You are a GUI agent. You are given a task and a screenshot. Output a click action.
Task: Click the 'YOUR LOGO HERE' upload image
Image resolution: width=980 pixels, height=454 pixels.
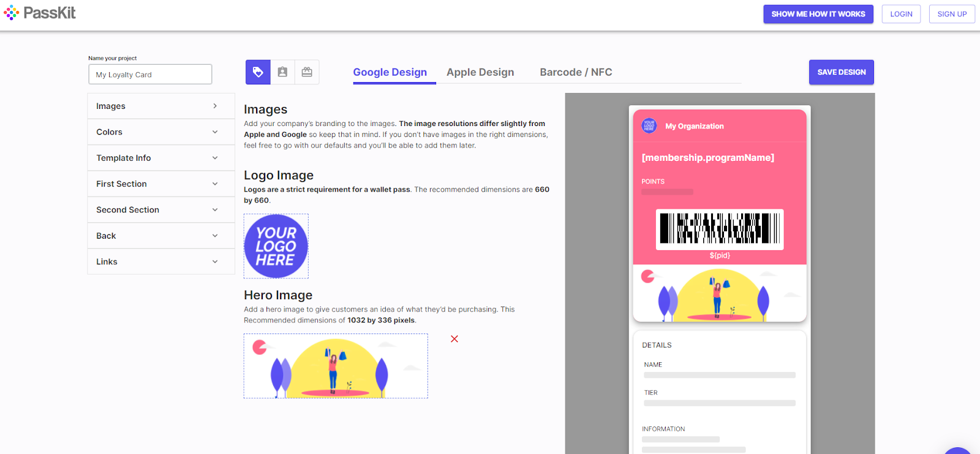tap(276, 246)
